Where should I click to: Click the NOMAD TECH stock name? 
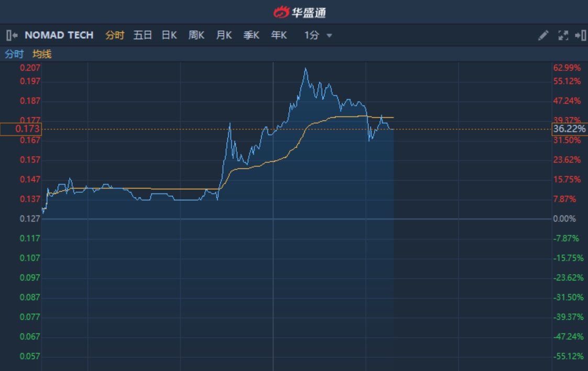(x=59, y=35)
